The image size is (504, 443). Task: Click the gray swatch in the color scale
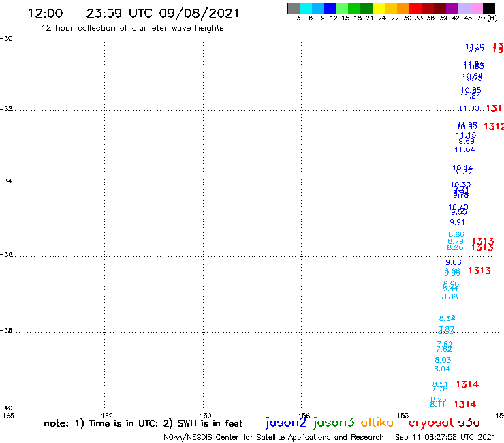(294, 8)
